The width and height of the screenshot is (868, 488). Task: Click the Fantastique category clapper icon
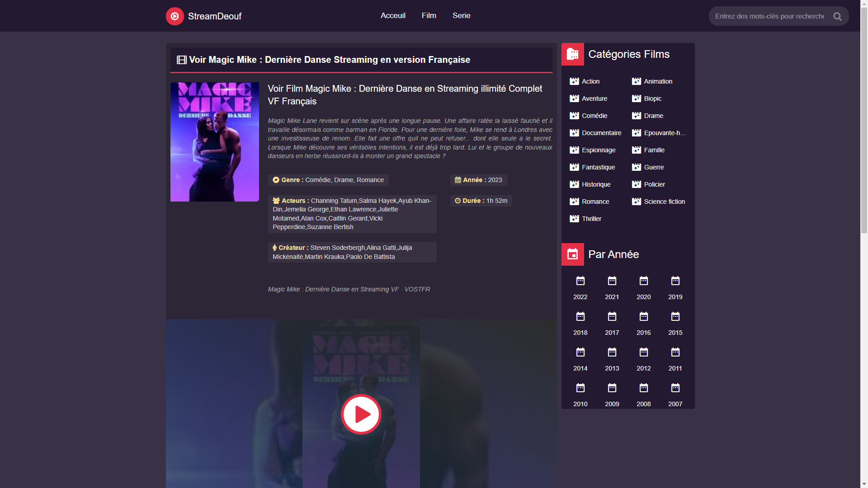(574, 167)
